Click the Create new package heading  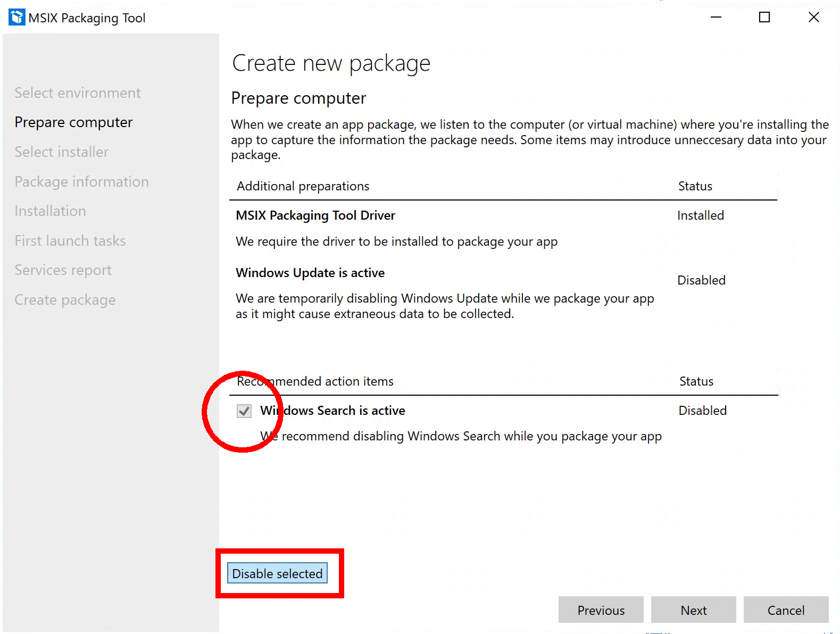tap(331, 63)
